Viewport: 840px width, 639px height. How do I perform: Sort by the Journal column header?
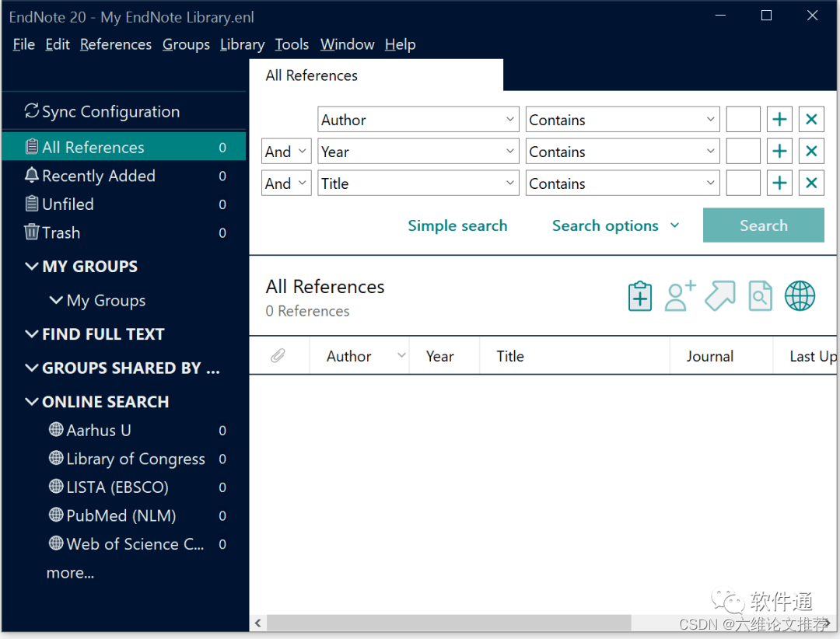pos(710,356)
